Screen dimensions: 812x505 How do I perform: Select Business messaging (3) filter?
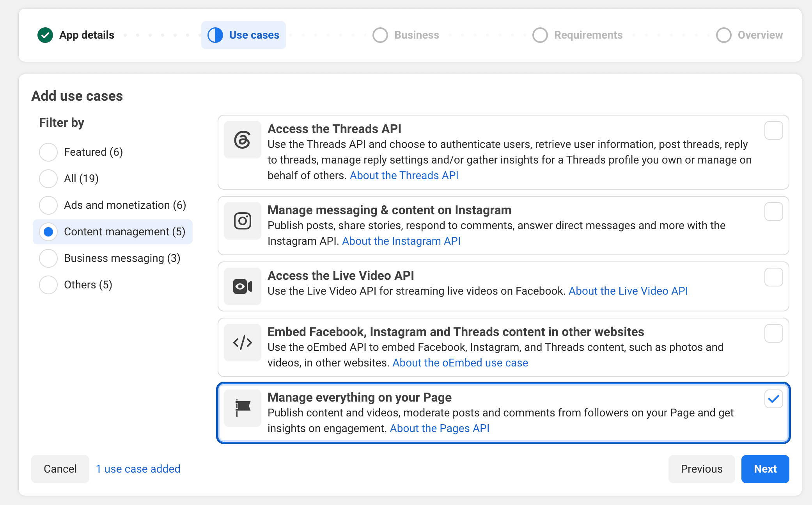(x=110, y=258)
